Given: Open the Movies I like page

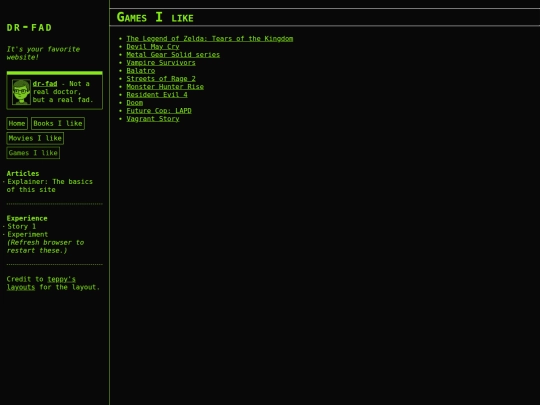Looking at the screenshot, I should pyautogui.click(x=35, y=138).
